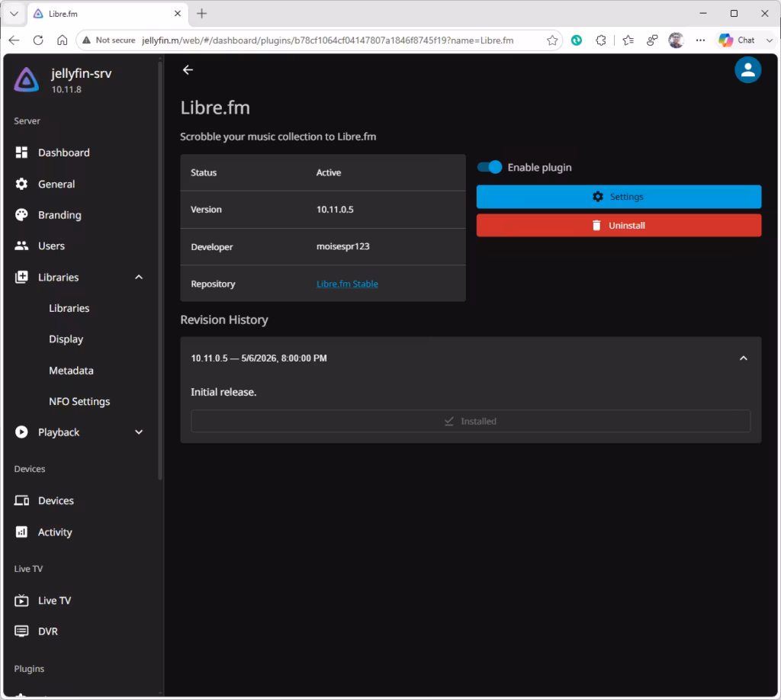The image size is (781, 700).
Task: Click the developer name moisespr123
Action: pos(342,246)
